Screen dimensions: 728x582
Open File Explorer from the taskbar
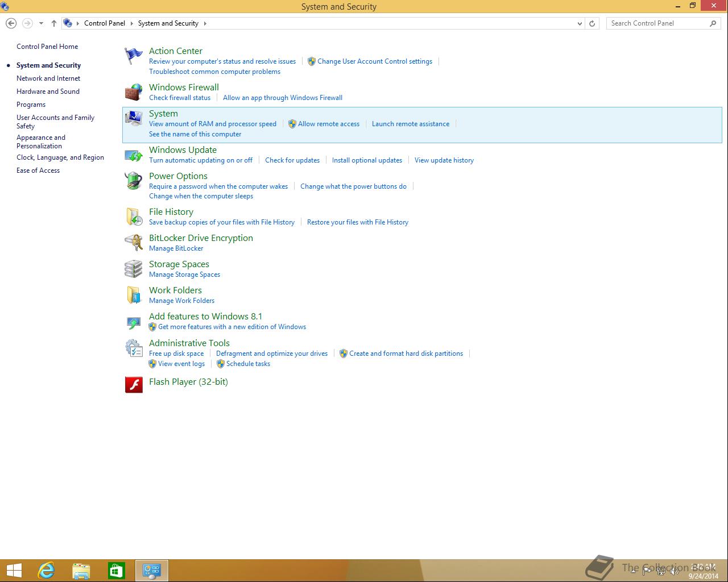coord(81,571)
